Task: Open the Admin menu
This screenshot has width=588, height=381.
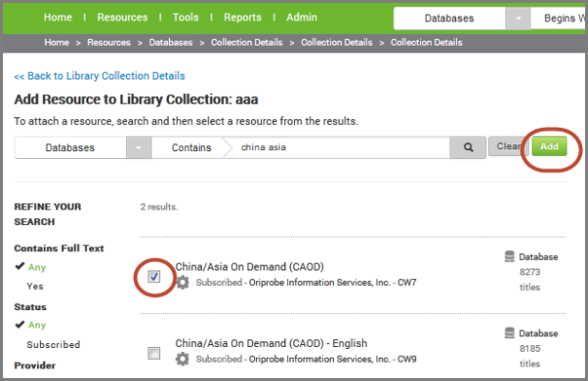Action: 302,17
